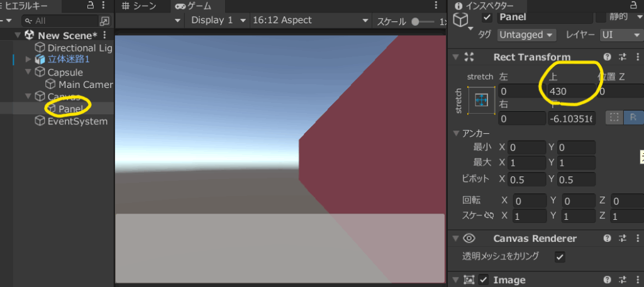
Task: Collapse the Rect Transform component
Action: coord(455,57)
